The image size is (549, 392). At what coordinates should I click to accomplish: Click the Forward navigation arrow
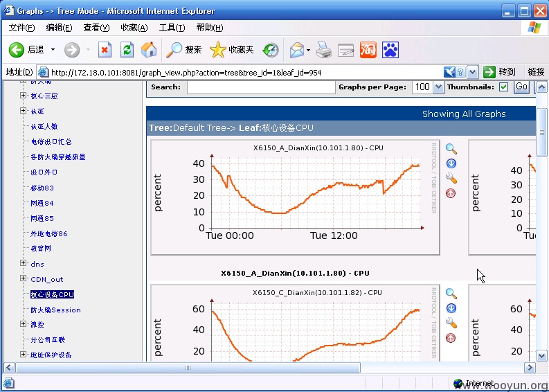[72, 50]
